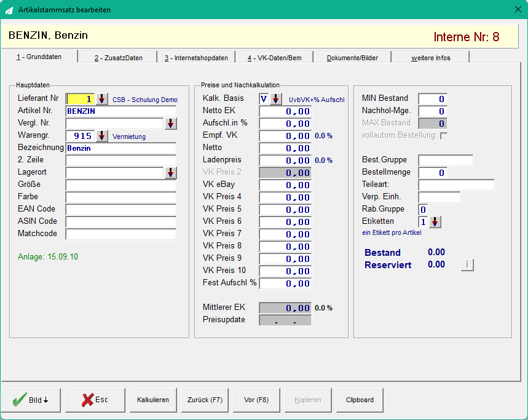Switch to the 1 - Grunddaten tab
Image resolution: width=528 pixels, height=420 pixels.
[x=39, y=57]
